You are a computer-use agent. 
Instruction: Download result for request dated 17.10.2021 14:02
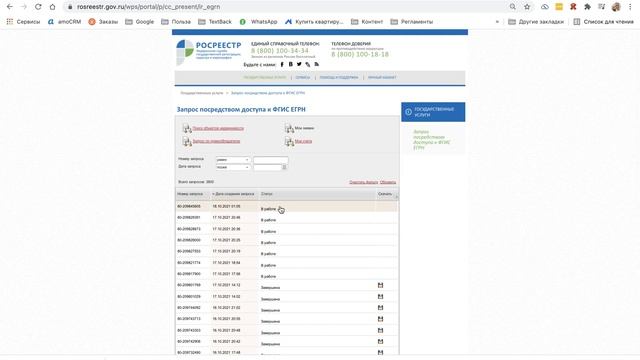[380, 296]
